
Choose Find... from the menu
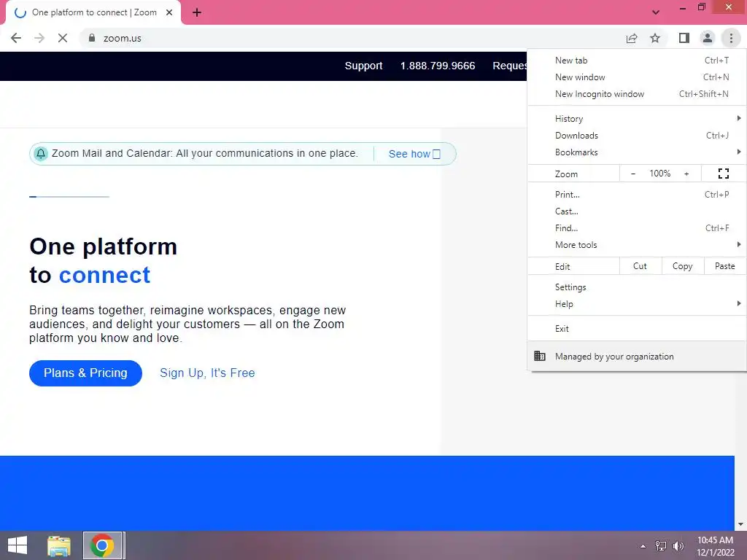[x=636, y=227]
